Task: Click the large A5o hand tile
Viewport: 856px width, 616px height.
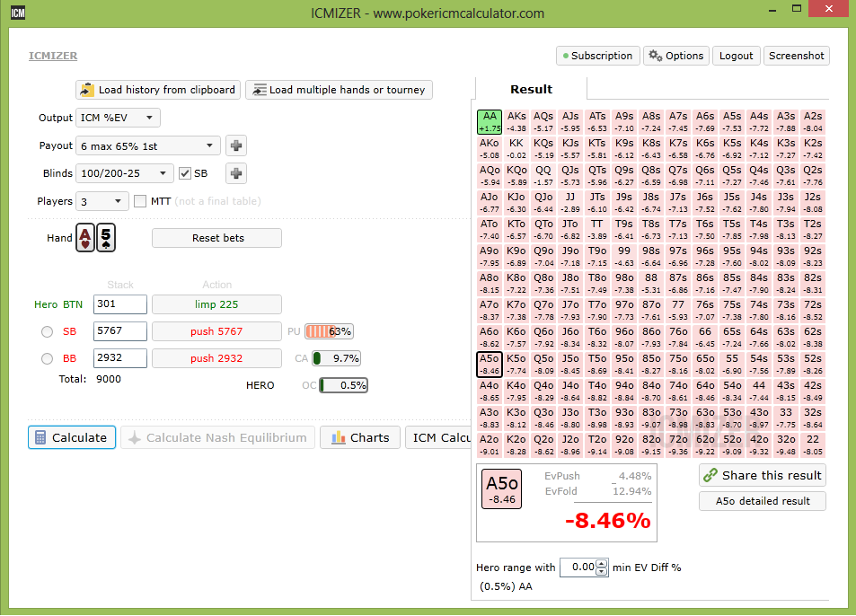Action: [x=502, y=488]
